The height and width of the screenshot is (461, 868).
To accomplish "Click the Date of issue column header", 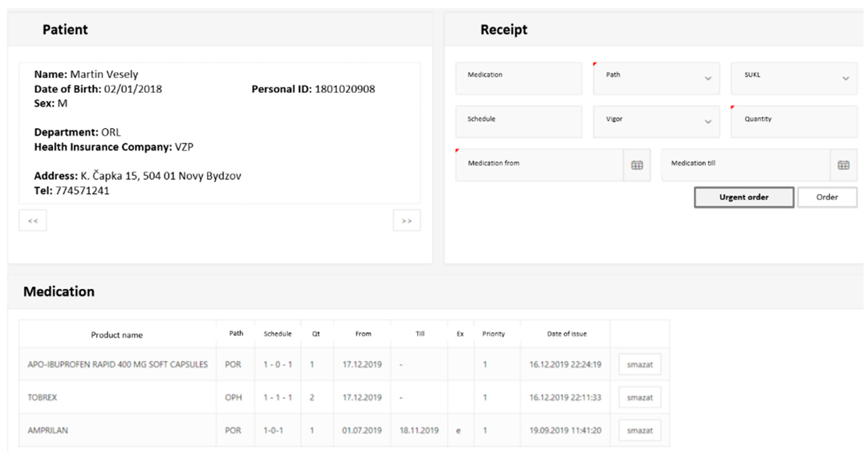I will (566, 334).
